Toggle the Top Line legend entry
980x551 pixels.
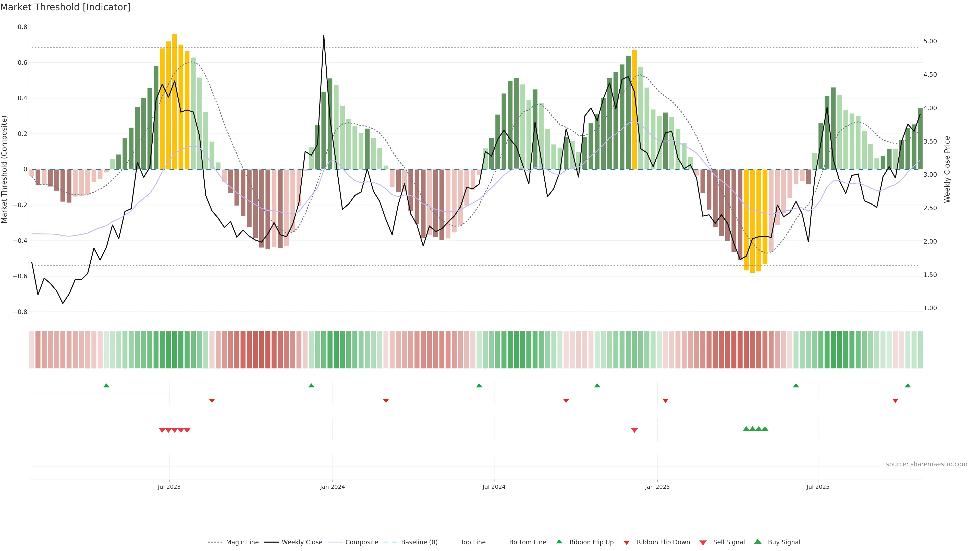coord(473,542)
